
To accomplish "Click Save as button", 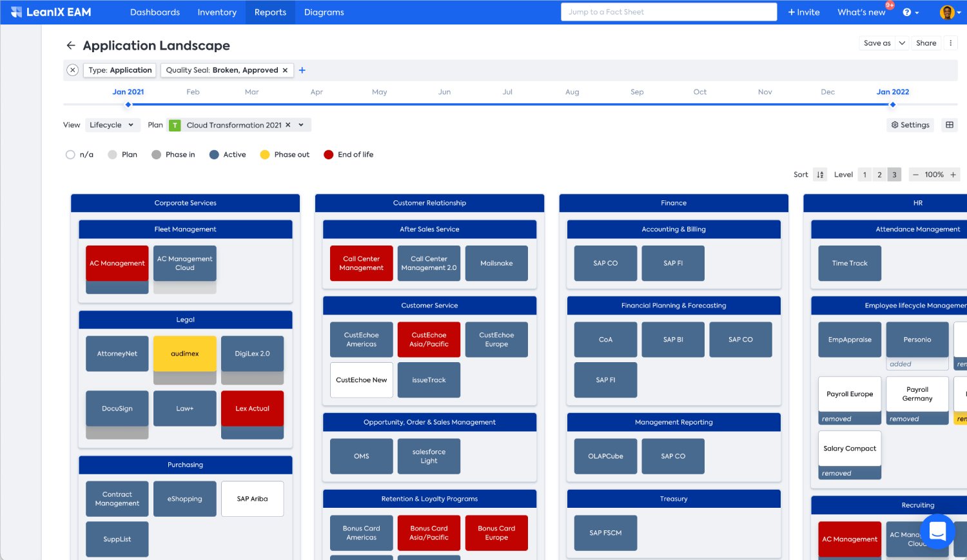I will coord(877,43).
